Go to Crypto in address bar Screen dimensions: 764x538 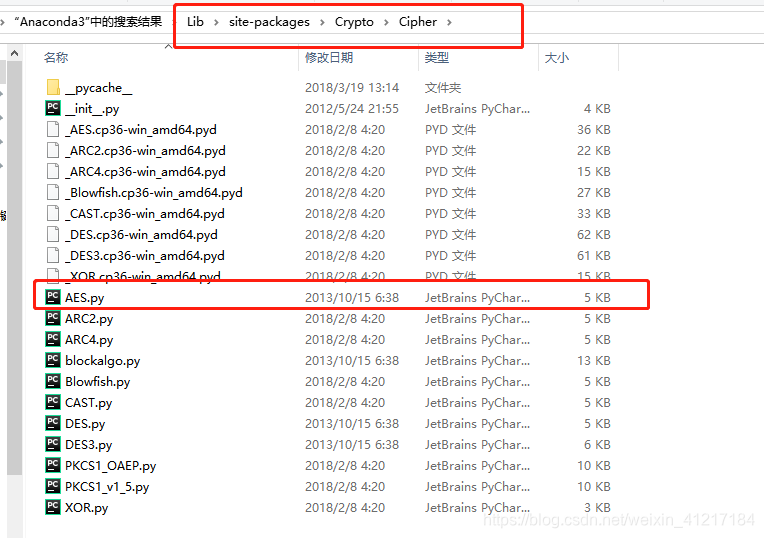click(354, 22)
